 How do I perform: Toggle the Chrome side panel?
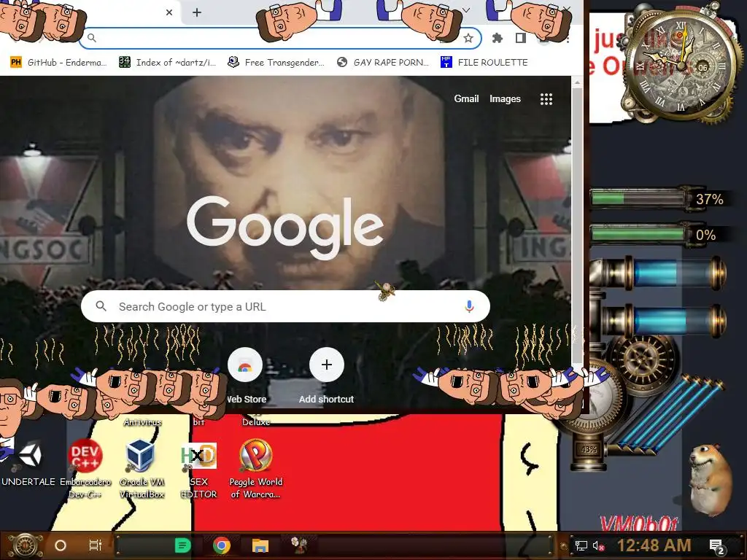pyautogui.click(x=521, y=38)
